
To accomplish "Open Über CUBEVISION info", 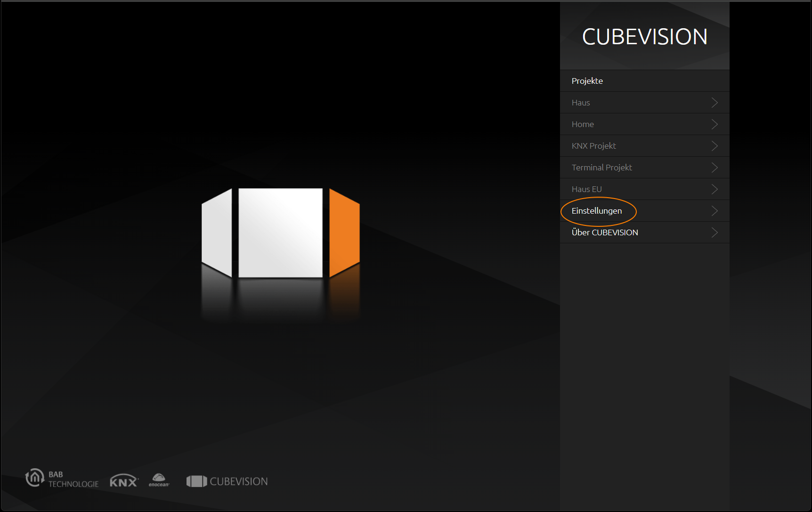I will [x=644, y=232].
